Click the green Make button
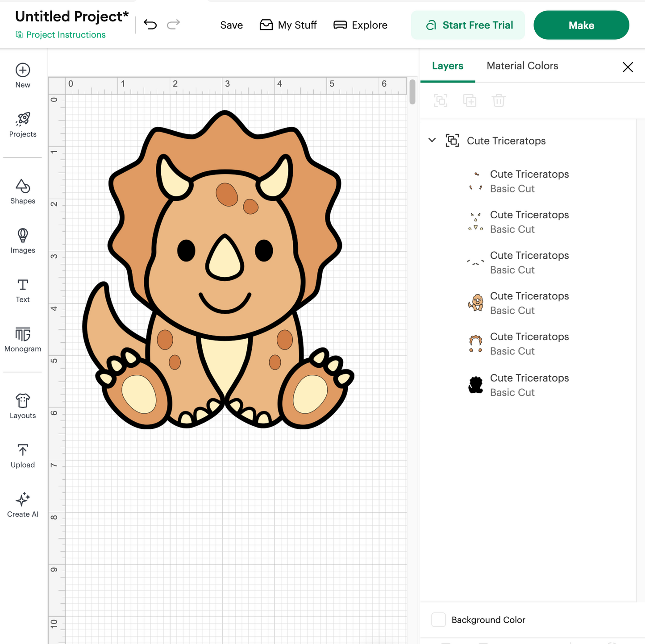This screenshot has width=645, height=644. coord(581,25)
